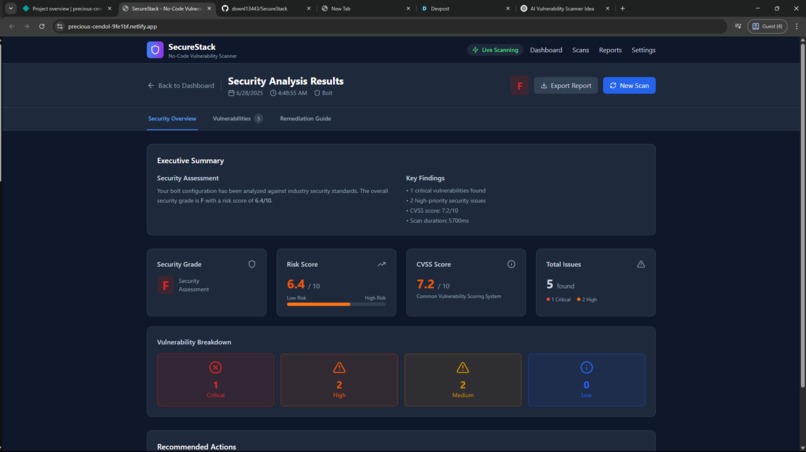Click the Recommended Actions heading

(196, 447)
